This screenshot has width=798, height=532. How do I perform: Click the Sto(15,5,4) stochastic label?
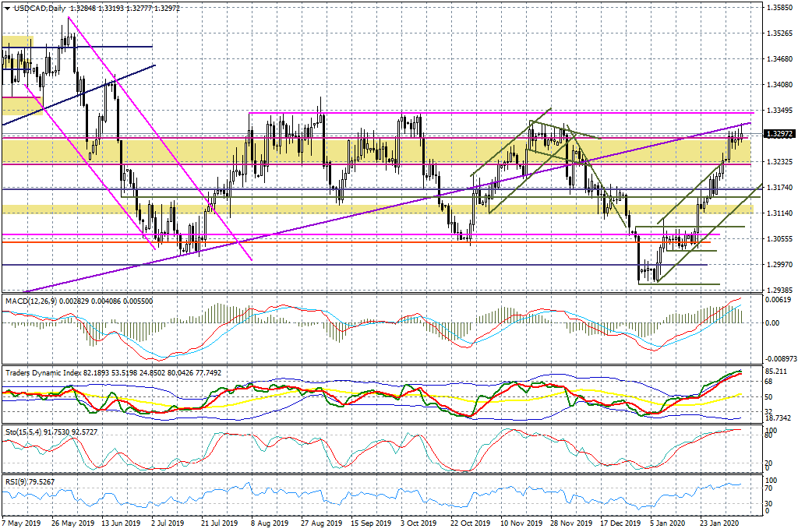pyautogui.click(x=25, y=430)
